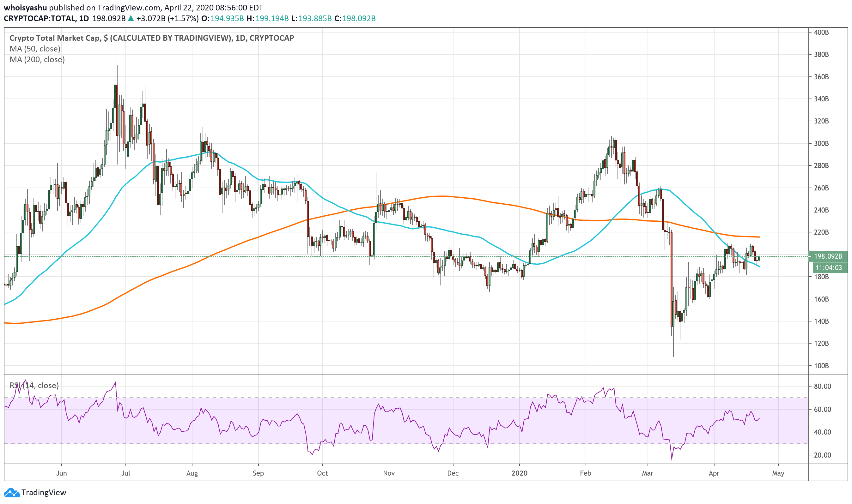Screen dimensions: 852x504
Task: Click the Jul label on time axis
Action: [126, 473]
